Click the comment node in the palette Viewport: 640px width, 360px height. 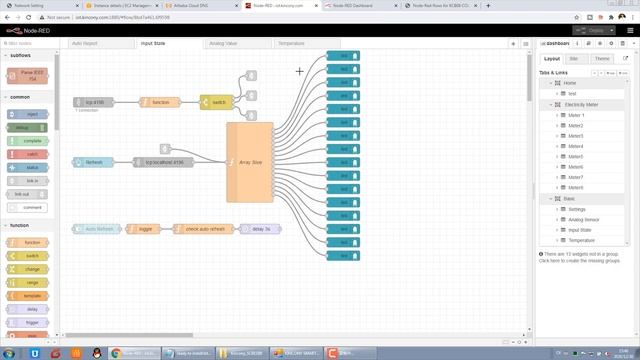click(27, 207)
